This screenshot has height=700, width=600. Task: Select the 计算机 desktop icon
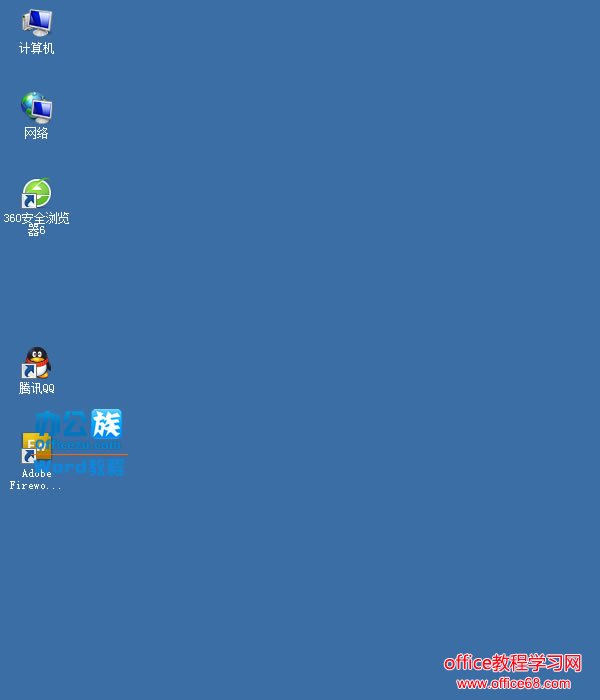(37, 22)
